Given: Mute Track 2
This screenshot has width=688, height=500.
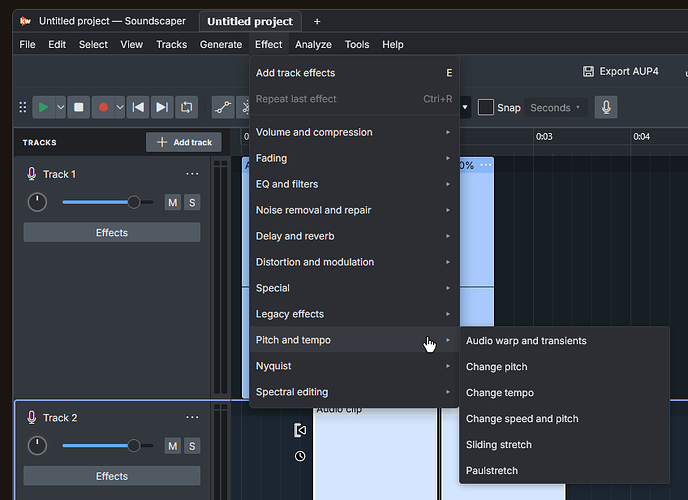Looking at the screenshot, I should tap(173, 446).
